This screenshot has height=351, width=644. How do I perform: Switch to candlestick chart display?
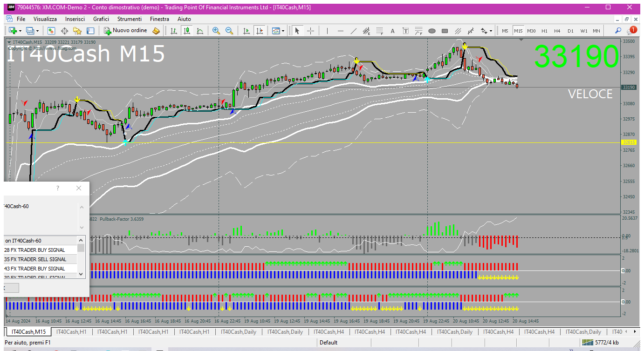pyautogui.click(x=187, y=31)
